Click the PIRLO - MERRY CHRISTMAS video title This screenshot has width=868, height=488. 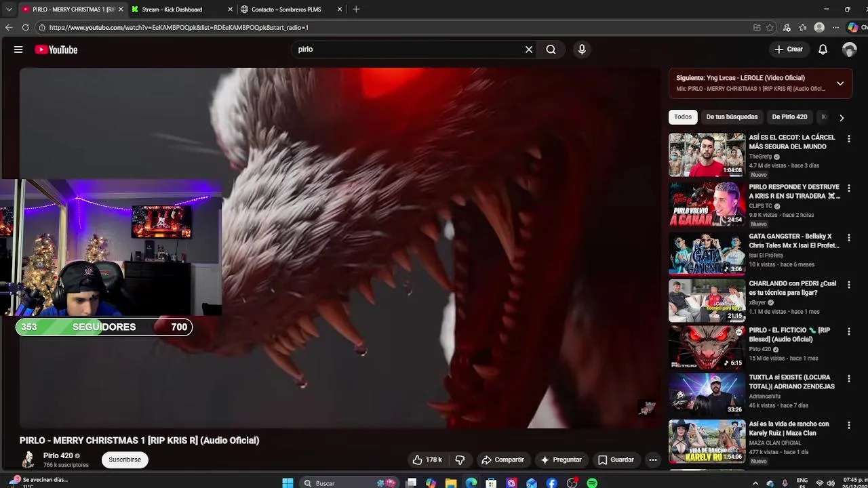139,441
